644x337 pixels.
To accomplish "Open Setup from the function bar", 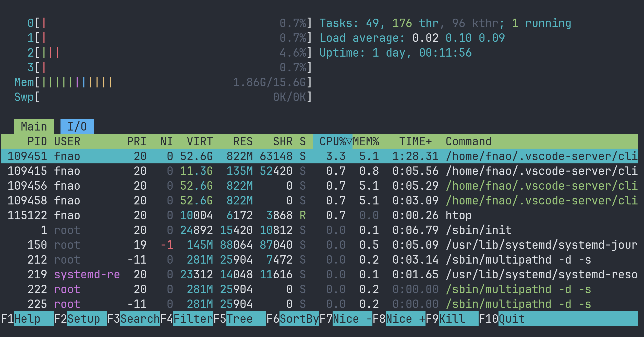I will [83, 319].
